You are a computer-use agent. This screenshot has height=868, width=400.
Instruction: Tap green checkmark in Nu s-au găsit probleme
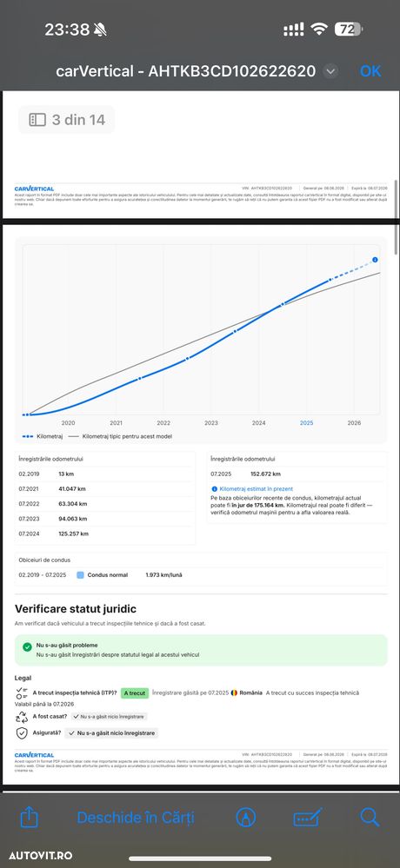pos(27,646)
